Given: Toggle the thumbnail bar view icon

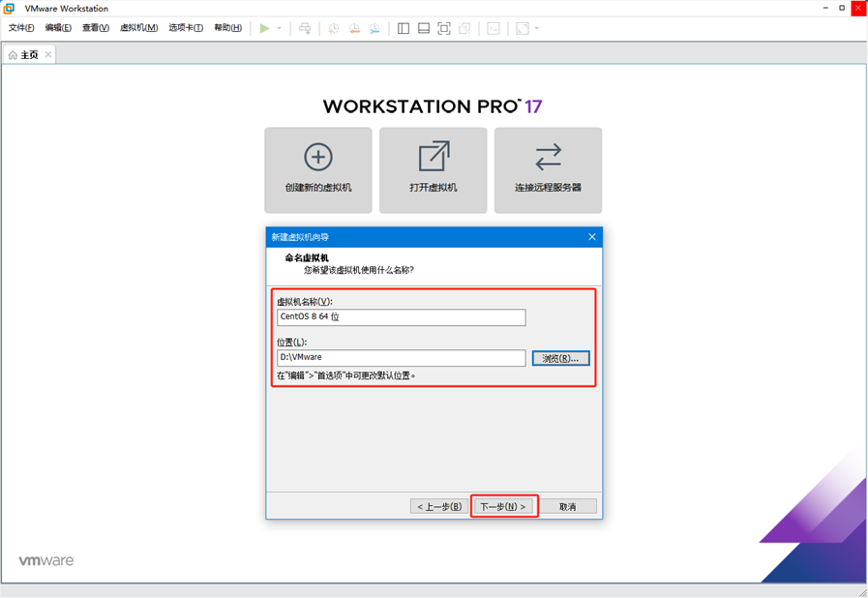Looking at the screenshot, I should coord(424,28).
